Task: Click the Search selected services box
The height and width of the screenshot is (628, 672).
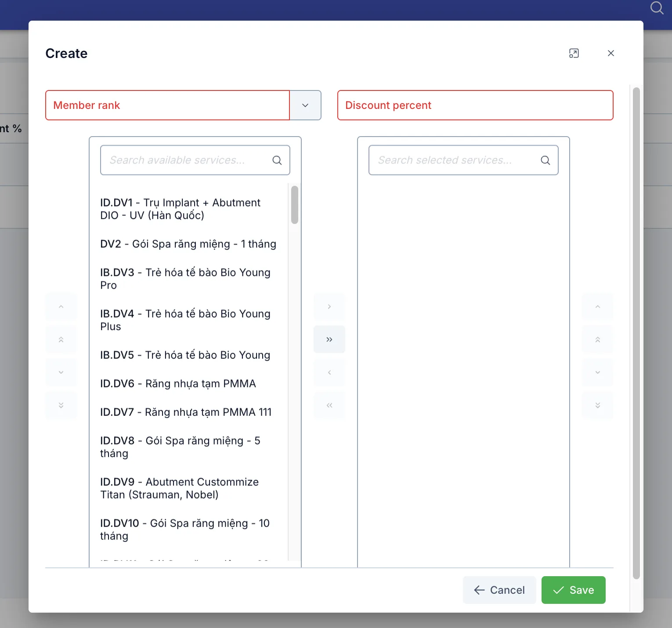Action: [x=463, y=160]
